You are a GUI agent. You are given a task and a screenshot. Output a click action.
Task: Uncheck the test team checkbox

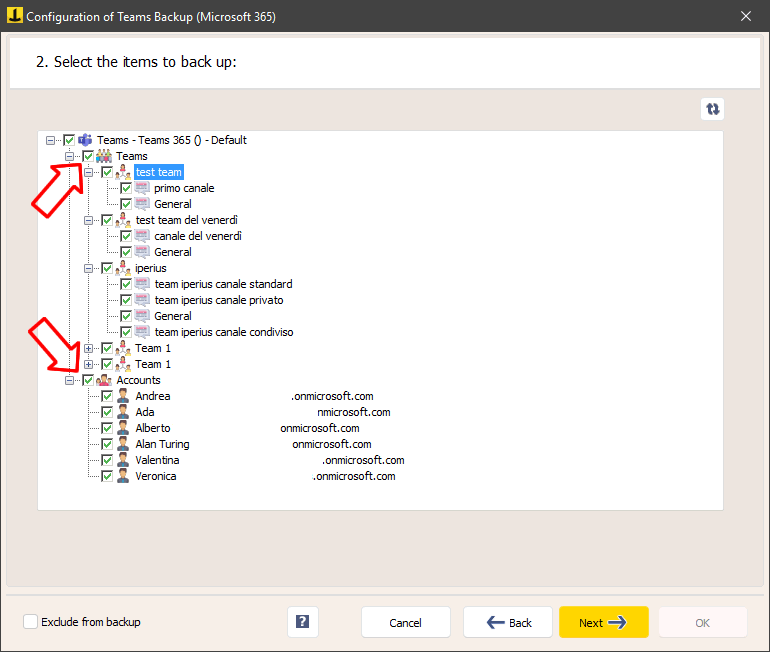pos(107,172)
